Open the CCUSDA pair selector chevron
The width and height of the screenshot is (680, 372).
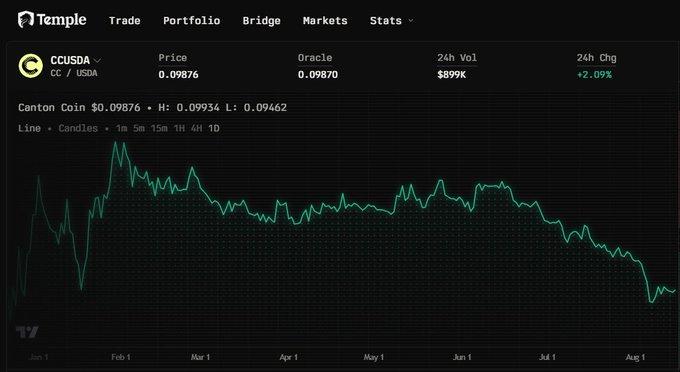tap(97, 60)
